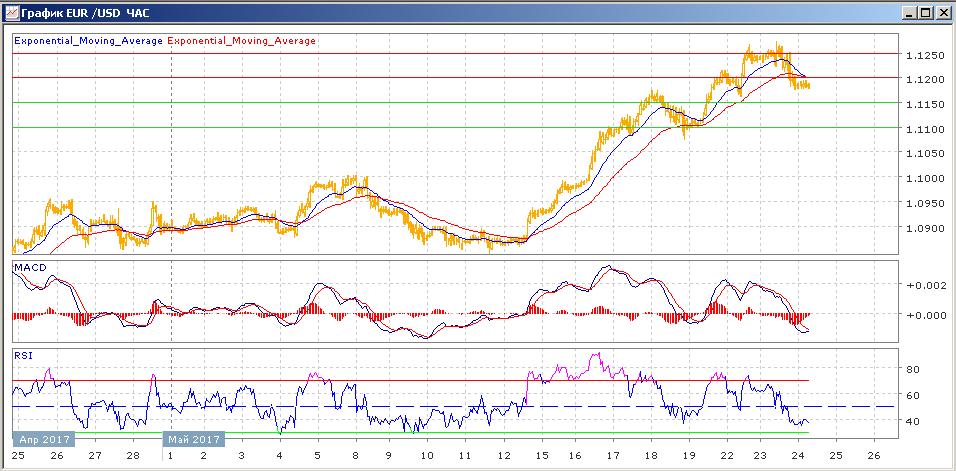
Task: Click date 26 at the end of the time axis
Action: [874, 455]
